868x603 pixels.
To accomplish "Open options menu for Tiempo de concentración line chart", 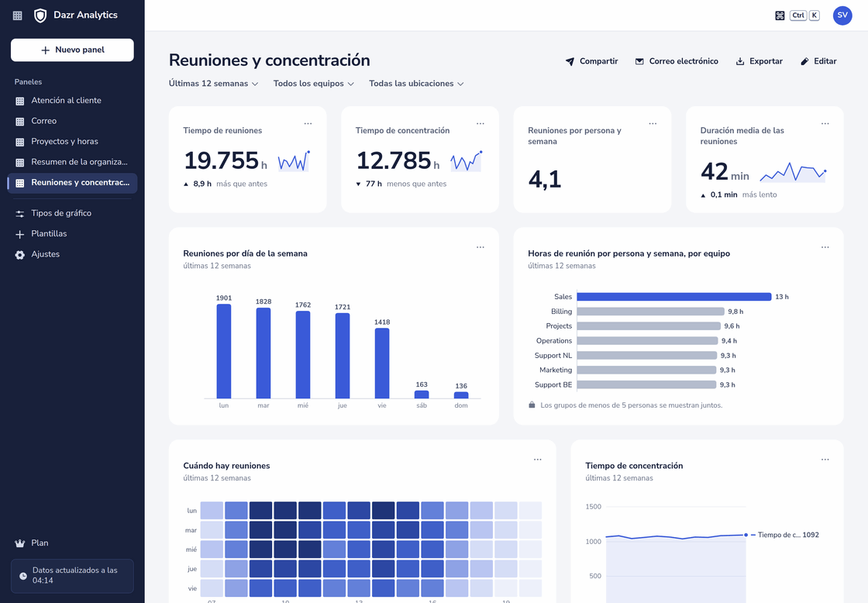I will point(825,460).
